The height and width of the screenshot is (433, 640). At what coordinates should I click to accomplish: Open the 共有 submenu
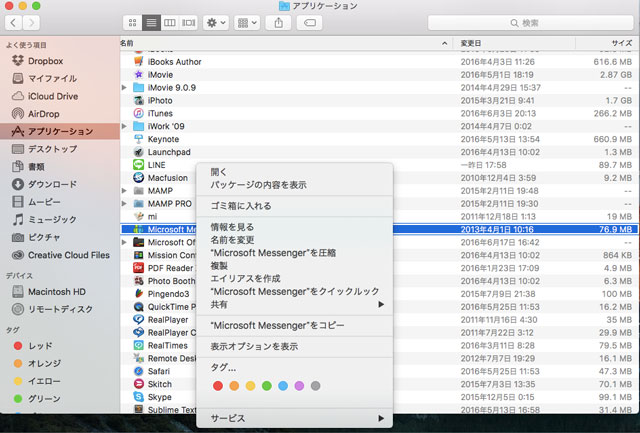(x=295, y=304)
